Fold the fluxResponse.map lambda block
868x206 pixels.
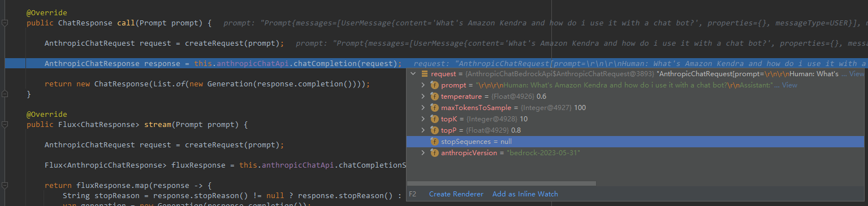point(5,185)
